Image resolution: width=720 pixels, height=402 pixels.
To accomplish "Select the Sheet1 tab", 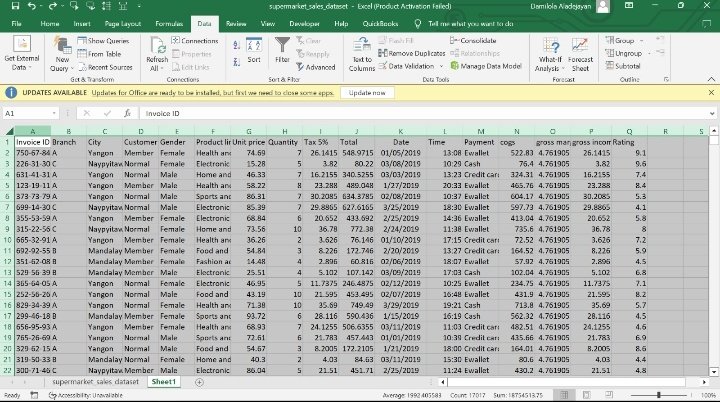I will click(164, 382).
